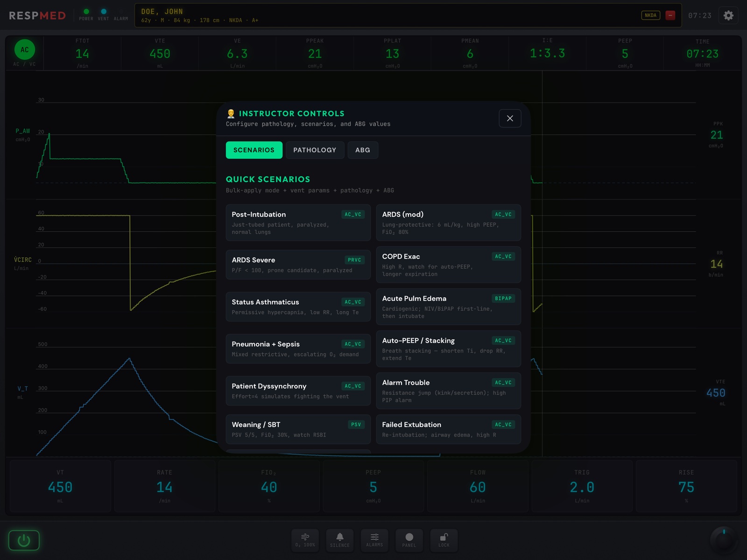This screenshot has height=560, width=747.
Task: Click the Silence alarm bell icon
Action: [x=339, y=540]
